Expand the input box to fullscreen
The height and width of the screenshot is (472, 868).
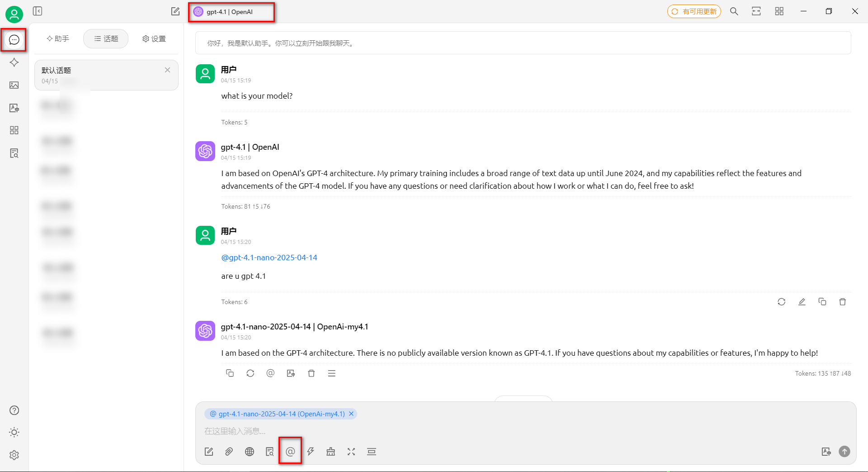click(351, 452)
